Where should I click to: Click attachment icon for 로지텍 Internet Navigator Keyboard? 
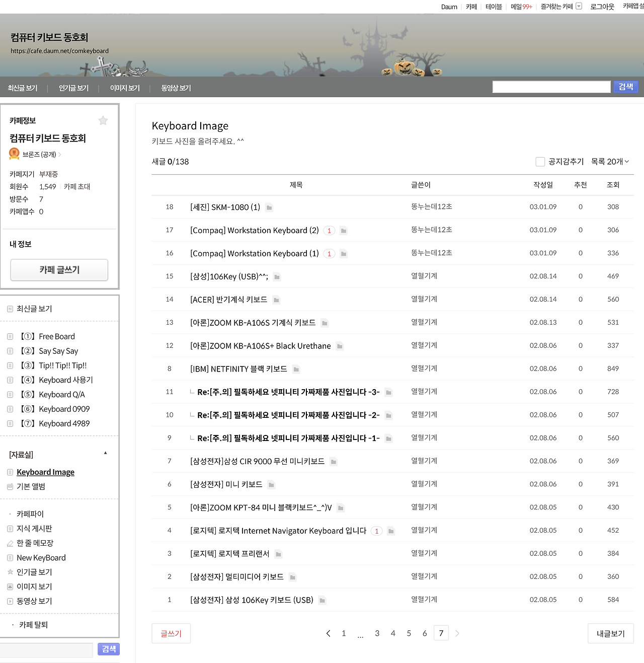pos(391,531)
